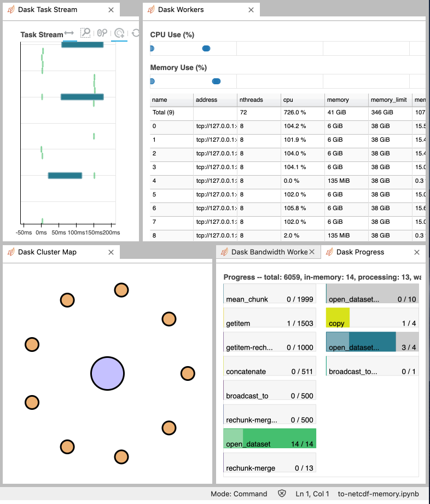This screenshot has width=430, height=504.
Task: Click the mean_chunk 0 / 1999 progress bar
Action: point(270,293)
